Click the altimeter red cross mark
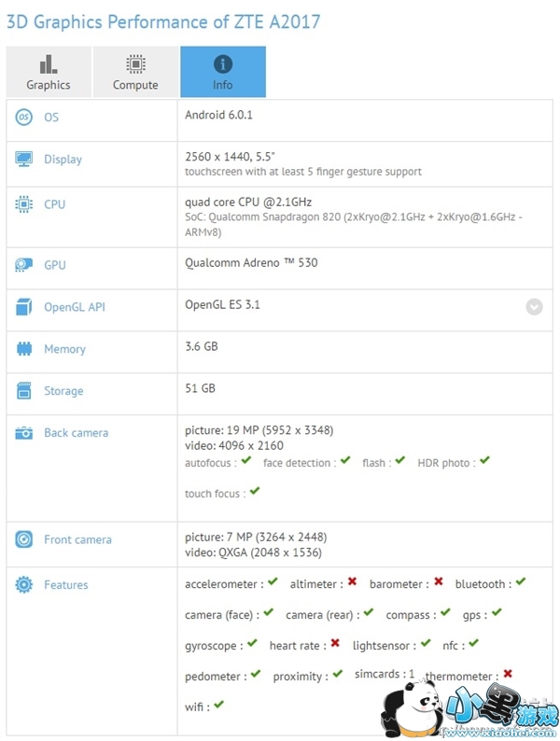This screenshot has width=560, height=741. (x=352, y=582)
